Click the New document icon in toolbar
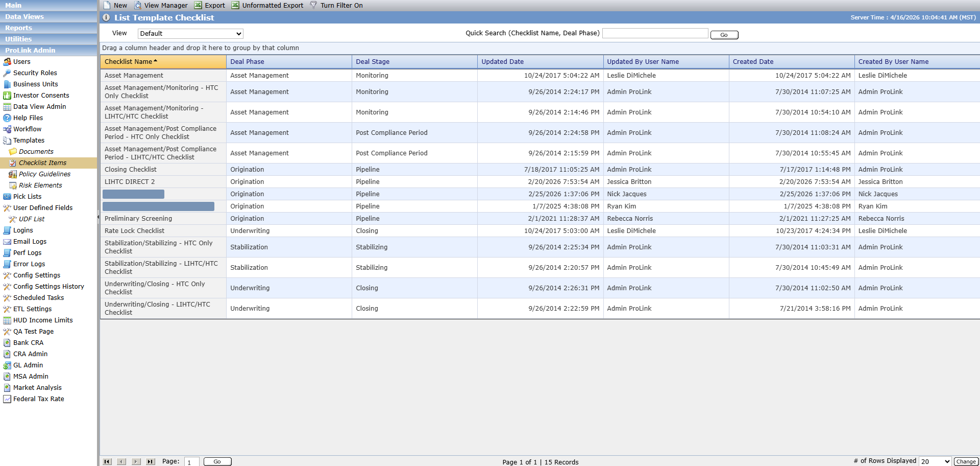The height and width of the screenshot is (466, 980). (x=107, y=5)
